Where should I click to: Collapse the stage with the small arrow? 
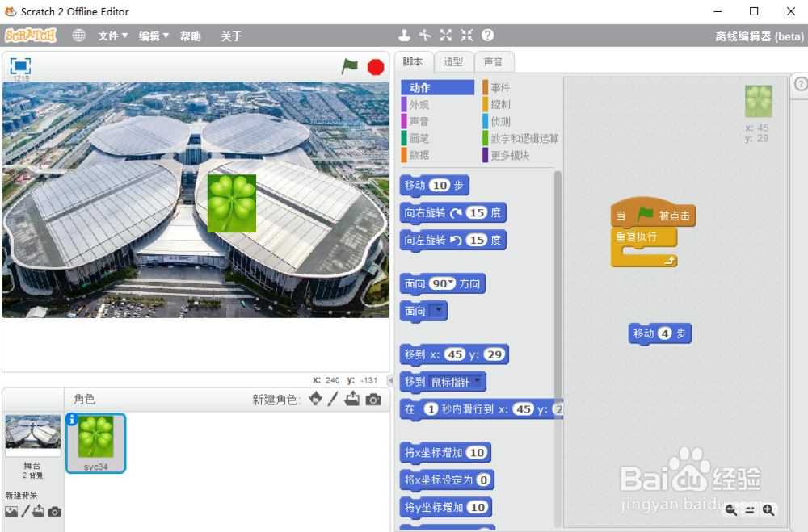(x=390, y=380)
